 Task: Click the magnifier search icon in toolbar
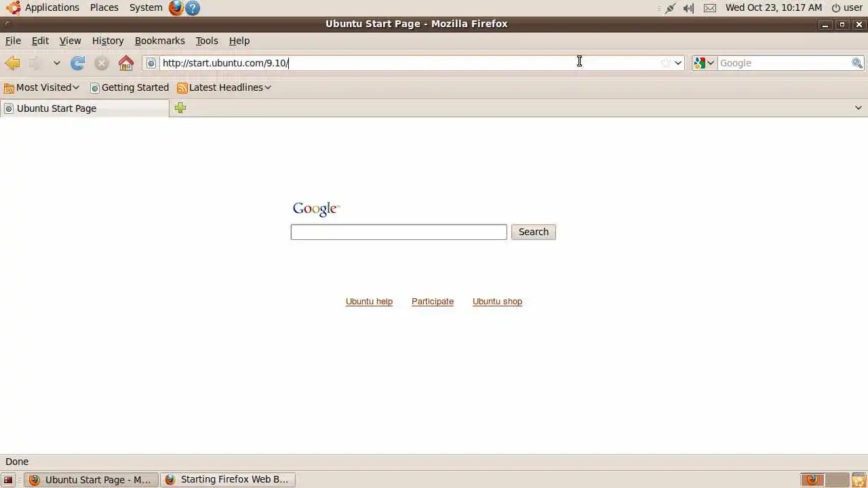(x=857, y=63)
